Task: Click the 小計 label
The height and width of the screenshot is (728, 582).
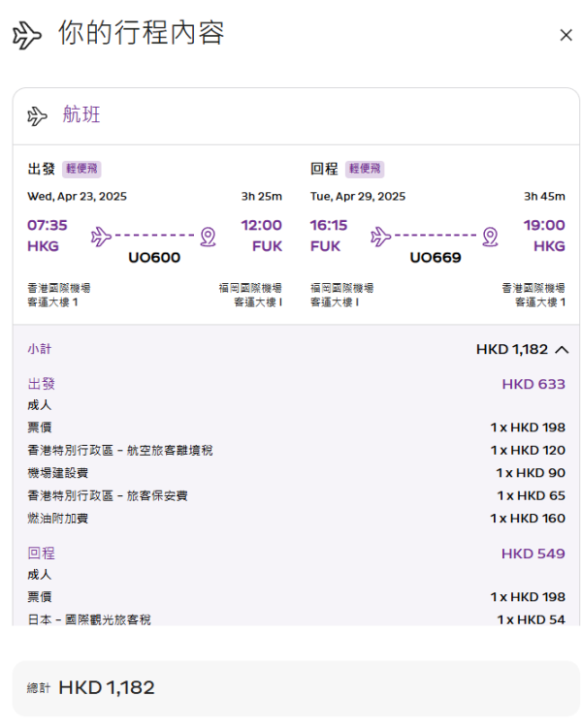Action: 40,349
